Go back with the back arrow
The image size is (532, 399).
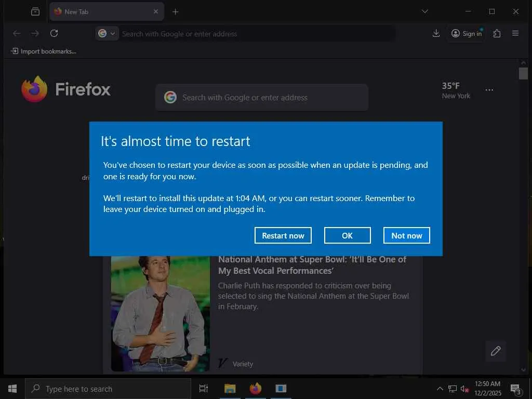point(17,33)
